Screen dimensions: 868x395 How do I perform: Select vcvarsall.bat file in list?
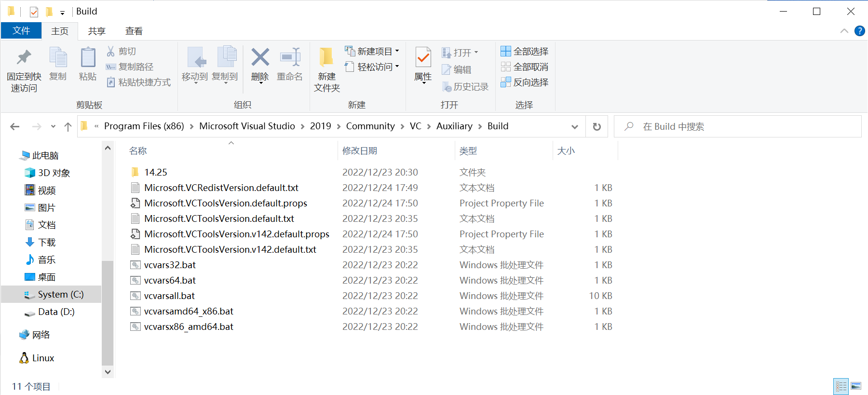pyautogui.click(x=169, y=296)
